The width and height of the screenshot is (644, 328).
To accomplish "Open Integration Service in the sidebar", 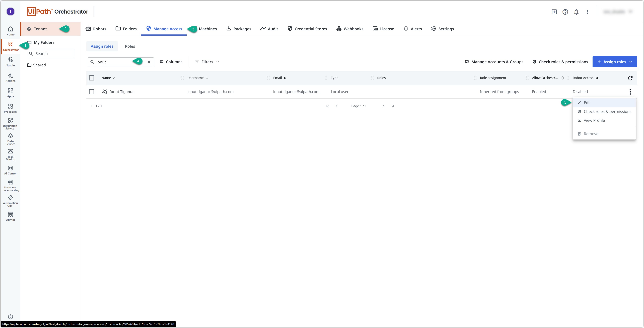I will pos(10,124).
